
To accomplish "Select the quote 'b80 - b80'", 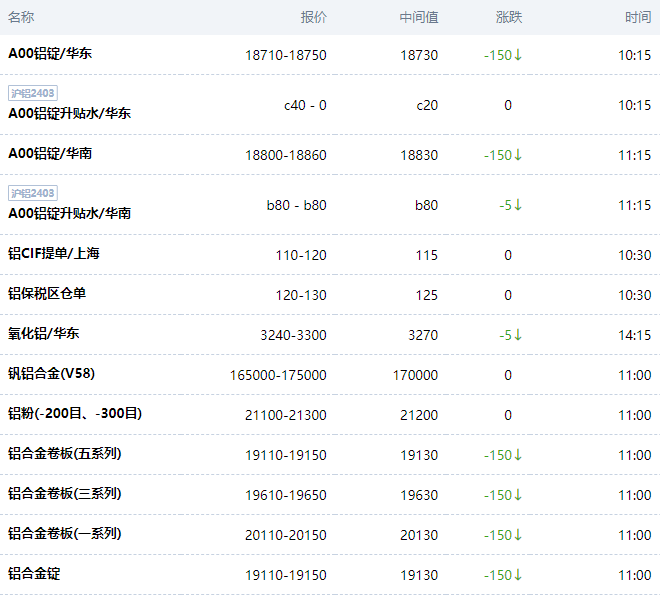I will 297,205.
